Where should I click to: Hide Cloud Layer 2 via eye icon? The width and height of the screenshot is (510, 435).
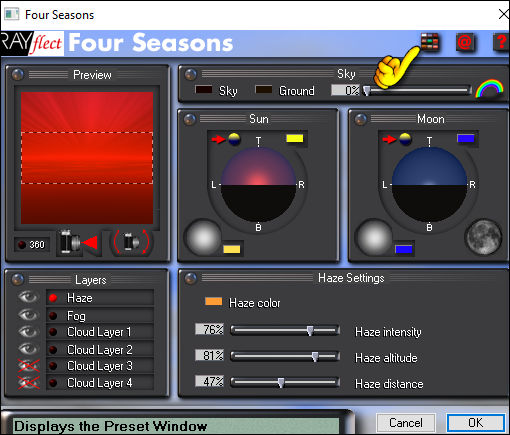pos(28,349)
